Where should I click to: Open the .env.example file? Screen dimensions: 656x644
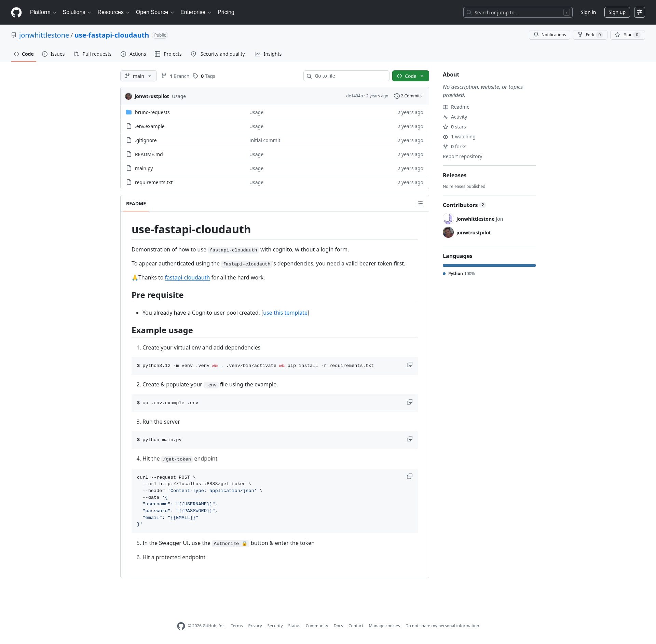(150, 126)
